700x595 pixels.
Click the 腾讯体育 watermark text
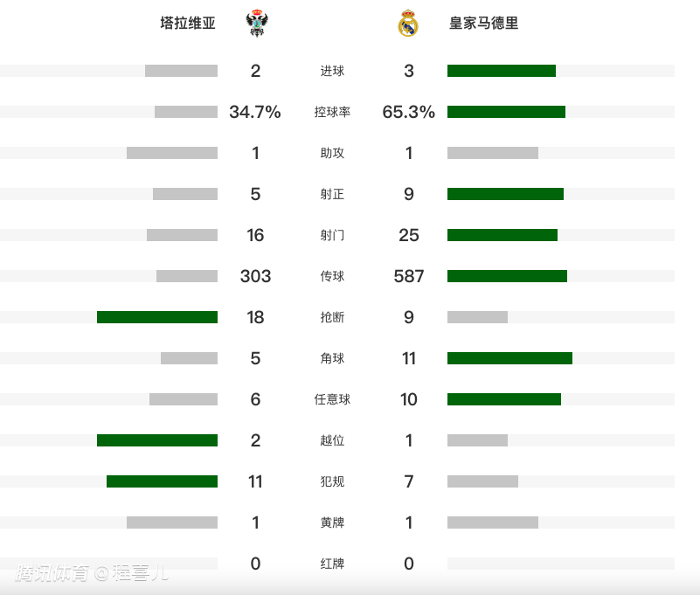tap(52, 573)
